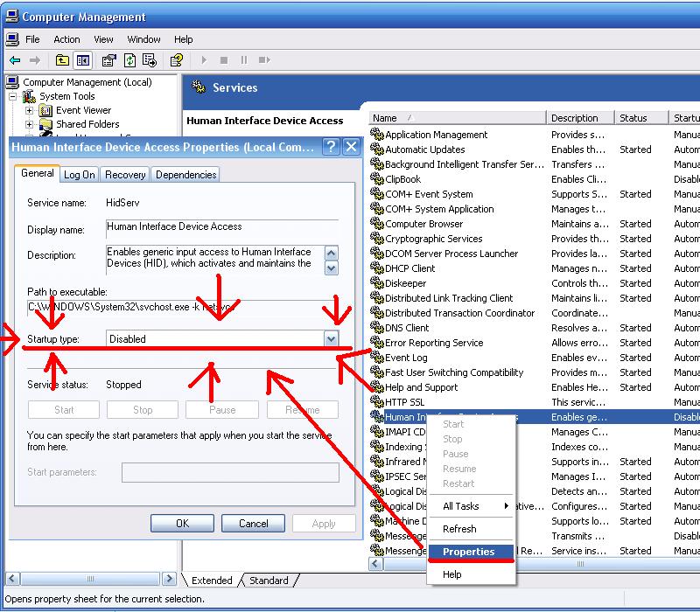Click the gear icon of Automatic Updates

point(377,149)
